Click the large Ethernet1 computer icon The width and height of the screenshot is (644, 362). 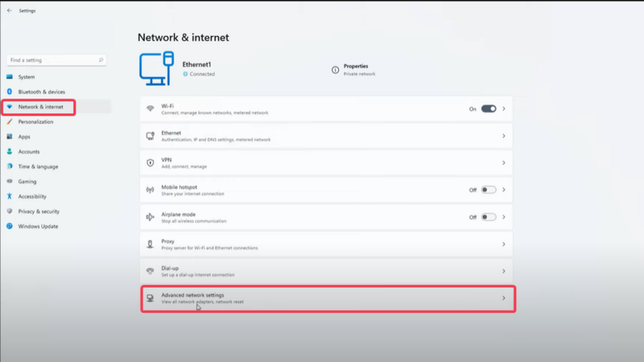(x=157, y=69)
